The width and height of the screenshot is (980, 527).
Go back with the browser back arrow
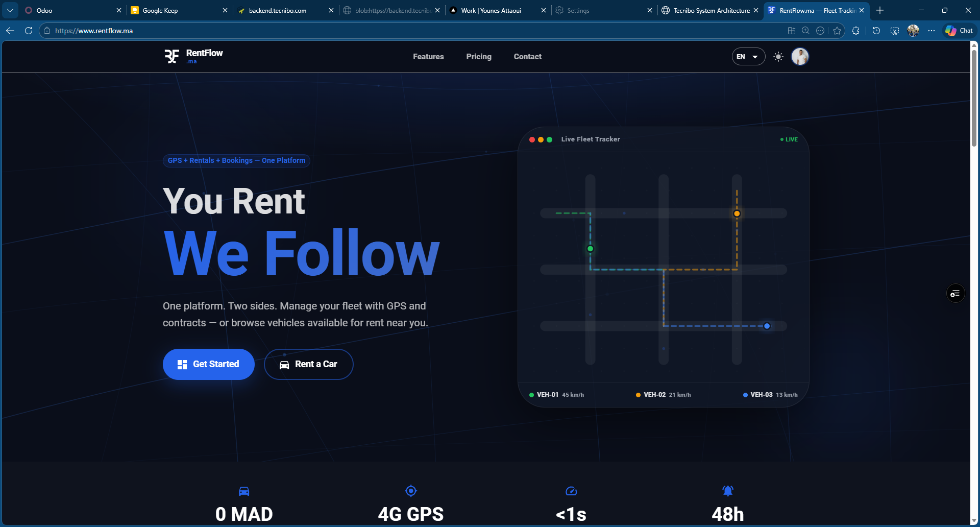click(x=10, y=31)
